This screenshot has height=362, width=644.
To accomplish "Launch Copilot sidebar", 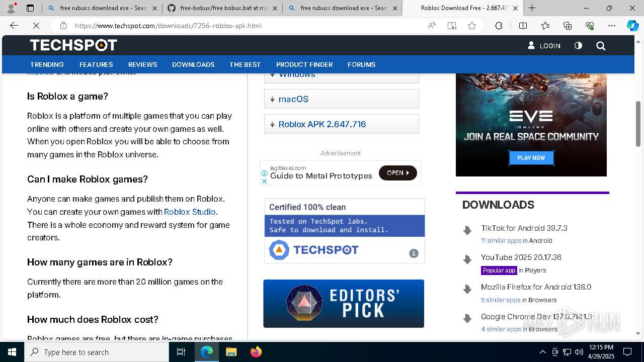I will click(x=632, y=26).
